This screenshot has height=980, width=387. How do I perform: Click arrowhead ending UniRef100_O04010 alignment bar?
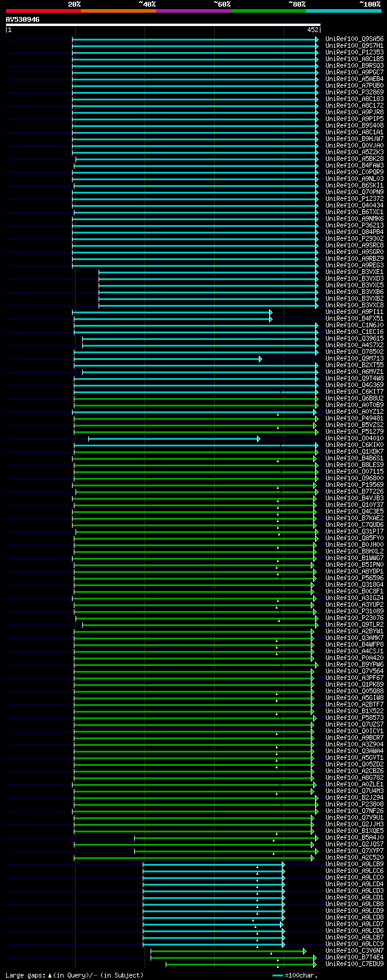point(259,438)
